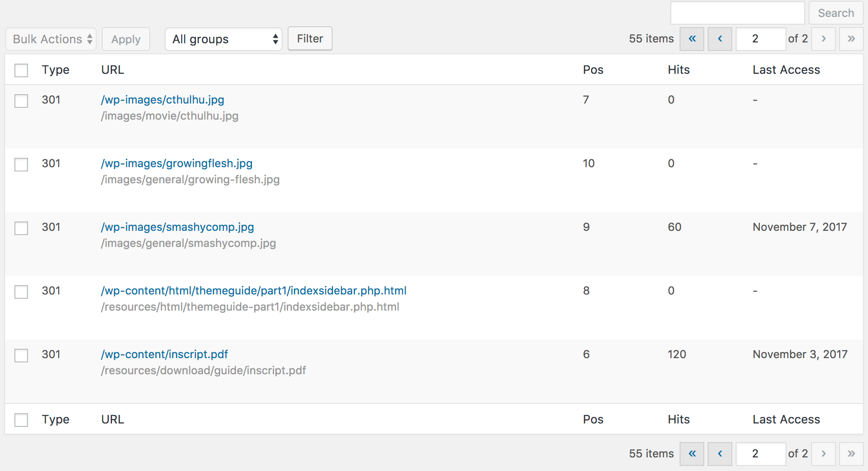Click the search text field

pos(737,13)
